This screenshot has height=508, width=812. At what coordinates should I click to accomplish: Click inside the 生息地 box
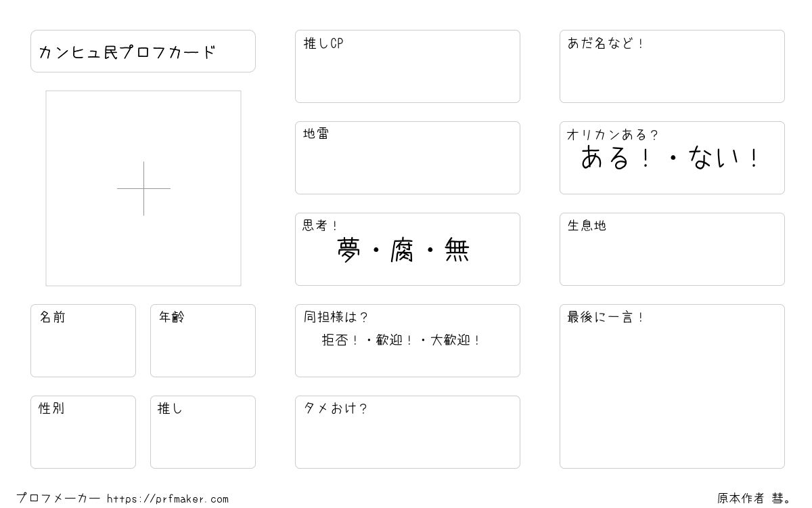[x=672, y=249]
